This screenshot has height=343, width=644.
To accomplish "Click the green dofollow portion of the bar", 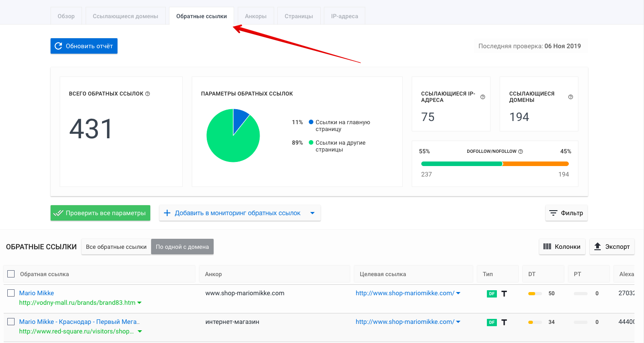I will (462, 164).
